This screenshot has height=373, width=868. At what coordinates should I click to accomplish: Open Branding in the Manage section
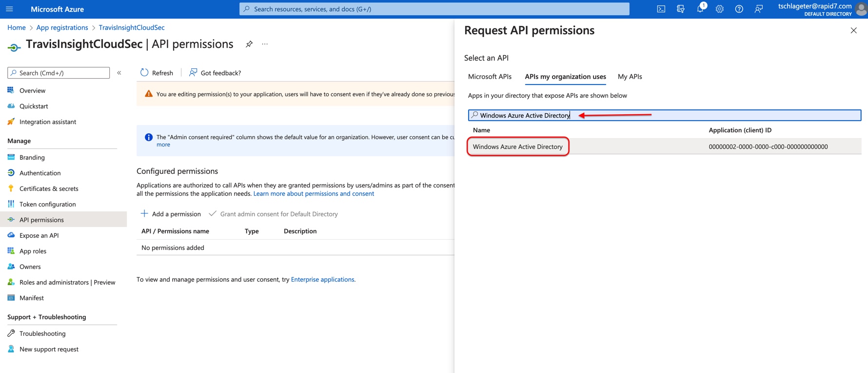click(x=32, y=157)
